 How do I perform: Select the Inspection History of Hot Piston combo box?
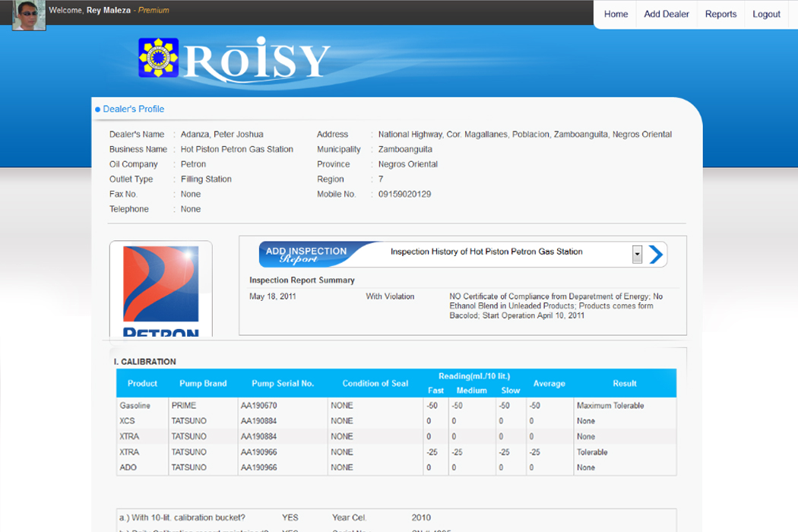pos(511,252)
